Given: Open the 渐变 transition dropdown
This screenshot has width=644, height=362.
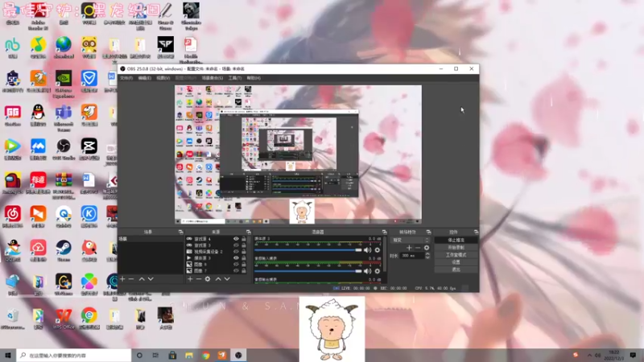Looking at the screenshot, I should [x=411, y=240].
